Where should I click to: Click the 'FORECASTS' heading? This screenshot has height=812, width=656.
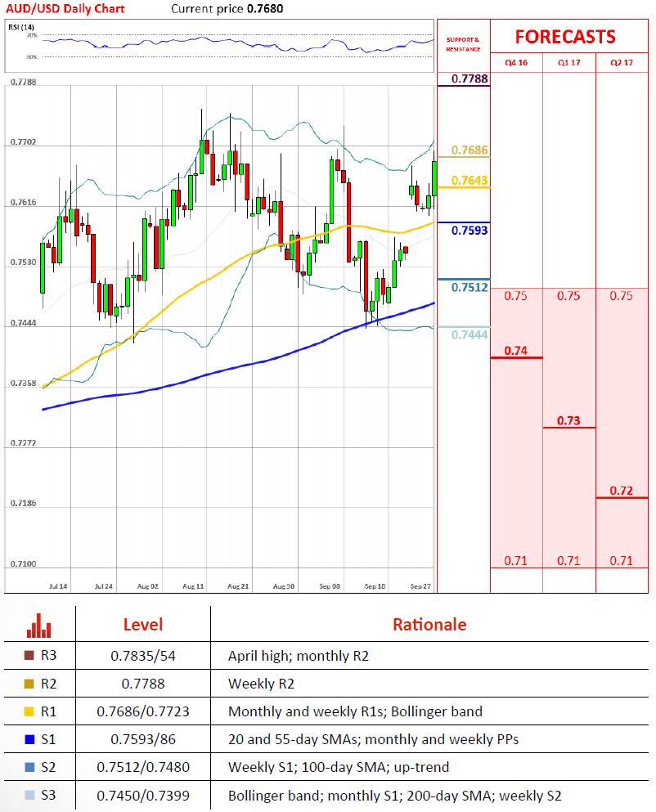point(565,37)
